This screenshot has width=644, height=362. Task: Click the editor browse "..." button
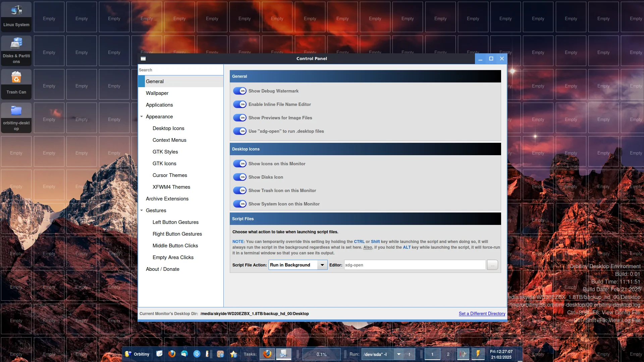492,265
